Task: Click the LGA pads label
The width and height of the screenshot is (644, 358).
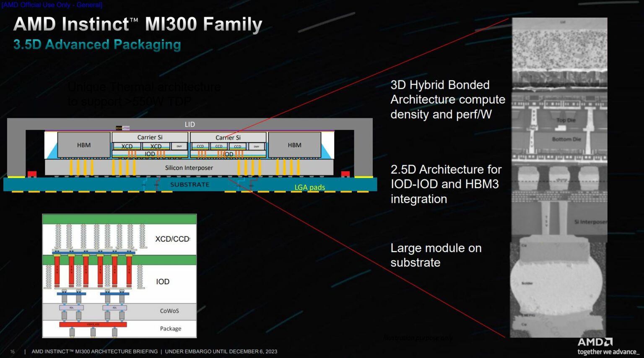Action: 309,187
